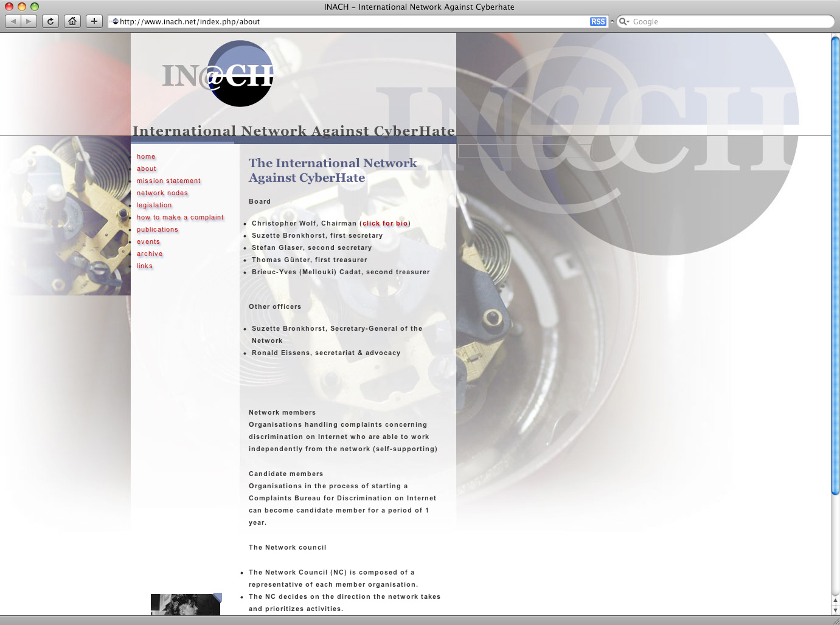The image size is (840, 625).
Task: Click the photo thumbnail below the sidebar
Action: click(x=186, y=604)
